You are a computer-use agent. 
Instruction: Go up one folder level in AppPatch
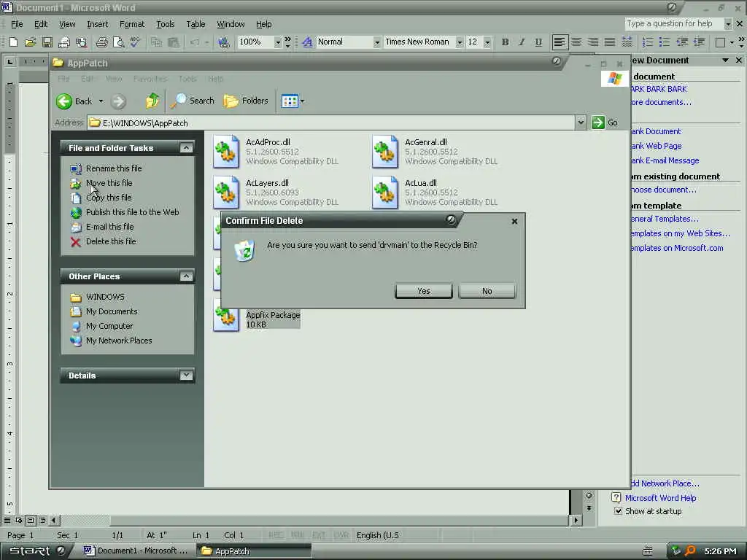pos(152,101)
